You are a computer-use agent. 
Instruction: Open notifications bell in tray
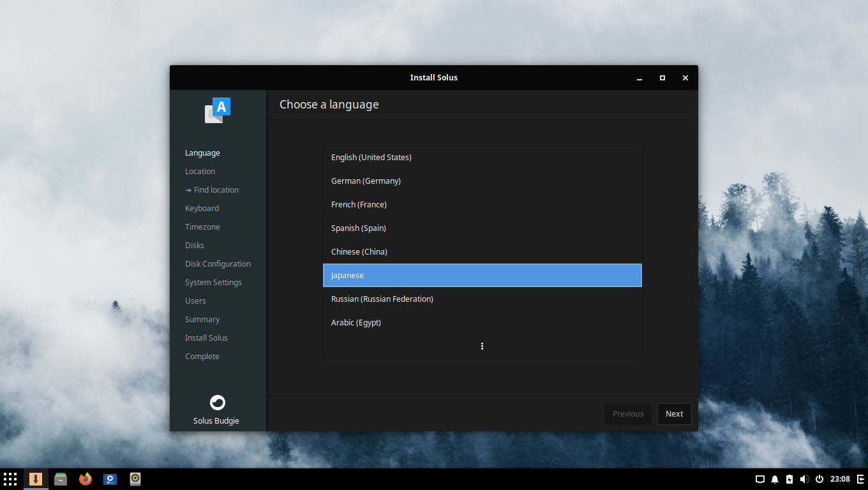775,479
